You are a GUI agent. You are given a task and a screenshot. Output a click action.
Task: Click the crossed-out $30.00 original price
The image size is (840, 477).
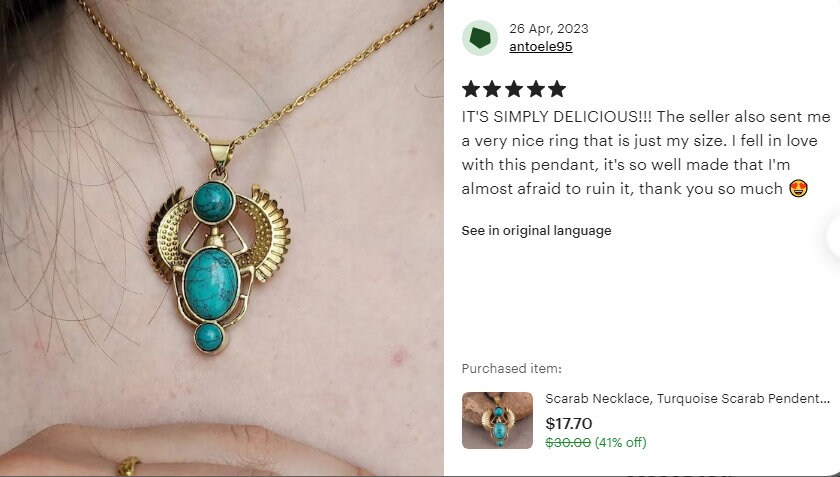pos(568,442)
